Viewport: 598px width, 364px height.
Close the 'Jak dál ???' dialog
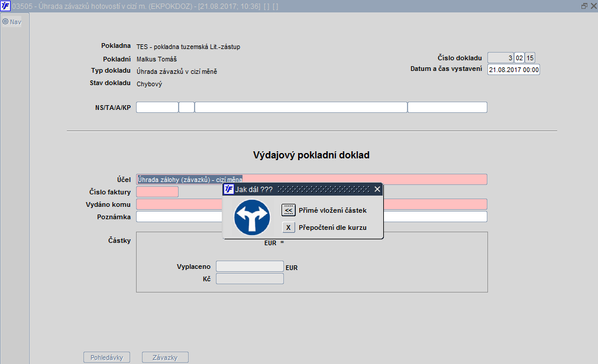[x=377, y=189]
